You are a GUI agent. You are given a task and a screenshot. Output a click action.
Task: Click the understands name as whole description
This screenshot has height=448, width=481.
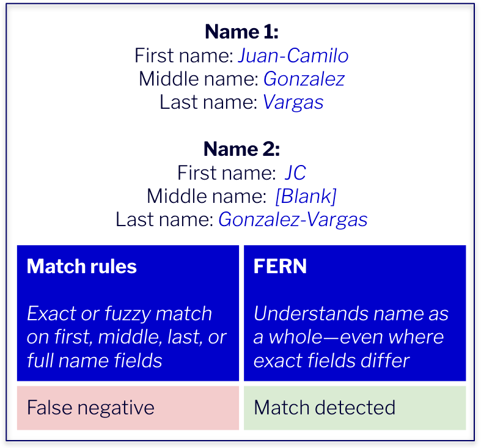[351, 337]
